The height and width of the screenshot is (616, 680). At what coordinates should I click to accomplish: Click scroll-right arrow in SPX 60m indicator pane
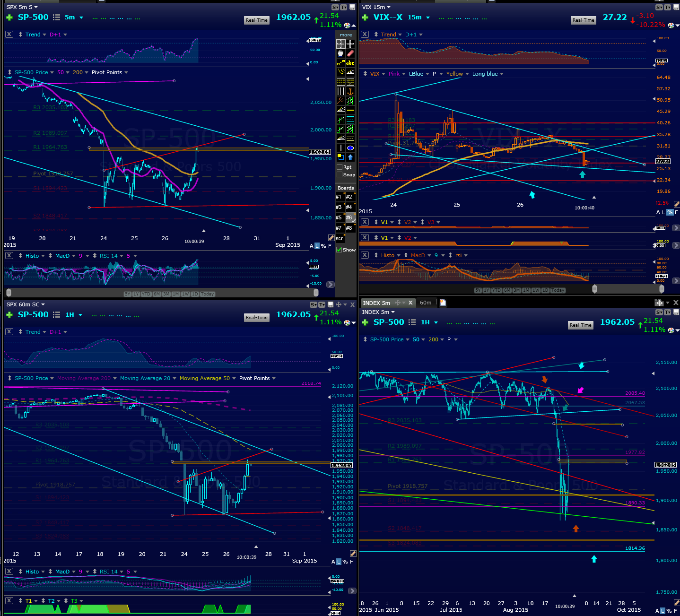(x=352, y=591)
